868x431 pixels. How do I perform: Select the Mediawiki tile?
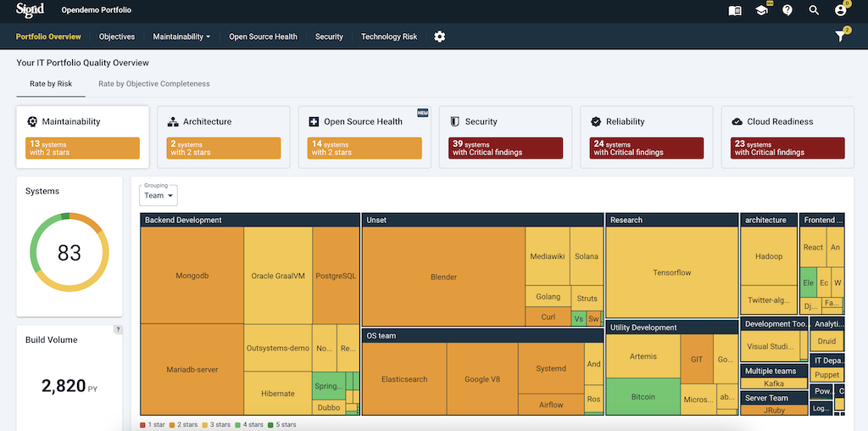548,256
